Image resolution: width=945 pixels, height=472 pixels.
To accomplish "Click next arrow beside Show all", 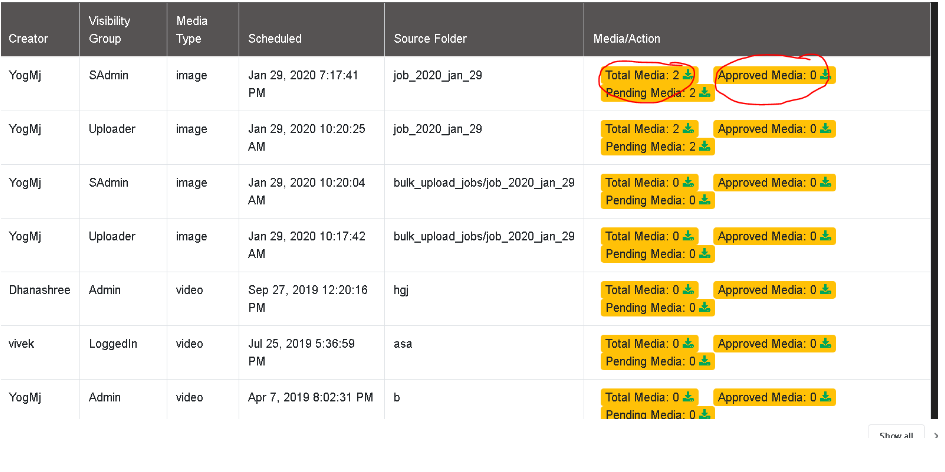I will click(x=936, y=435).
